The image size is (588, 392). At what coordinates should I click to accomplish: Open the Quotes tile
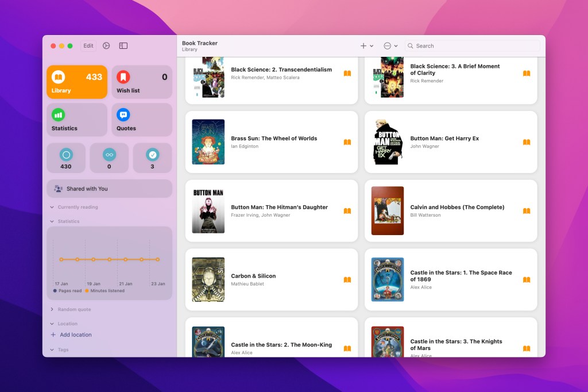[142, 120]
